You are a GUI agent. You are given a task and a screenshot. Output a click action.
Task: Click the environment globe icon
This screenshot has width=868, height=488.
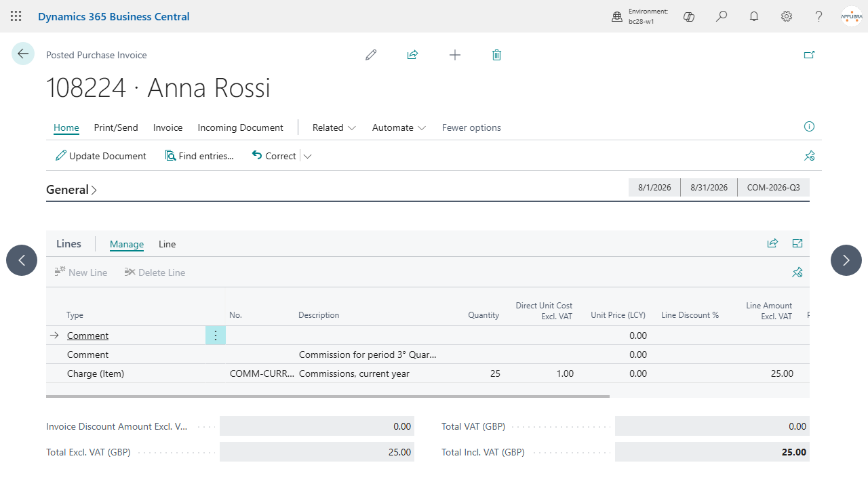point(617,17)
